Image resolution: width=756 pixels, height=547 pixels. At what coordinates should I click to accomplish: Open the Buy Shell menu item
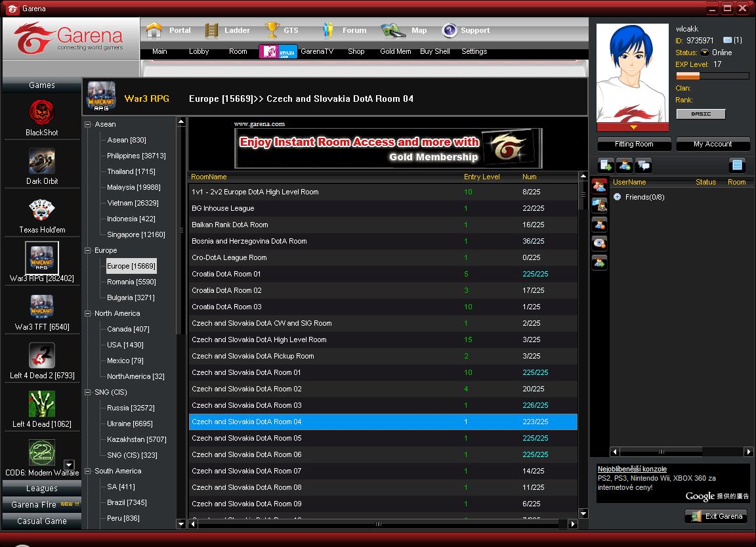pos(435,51)
